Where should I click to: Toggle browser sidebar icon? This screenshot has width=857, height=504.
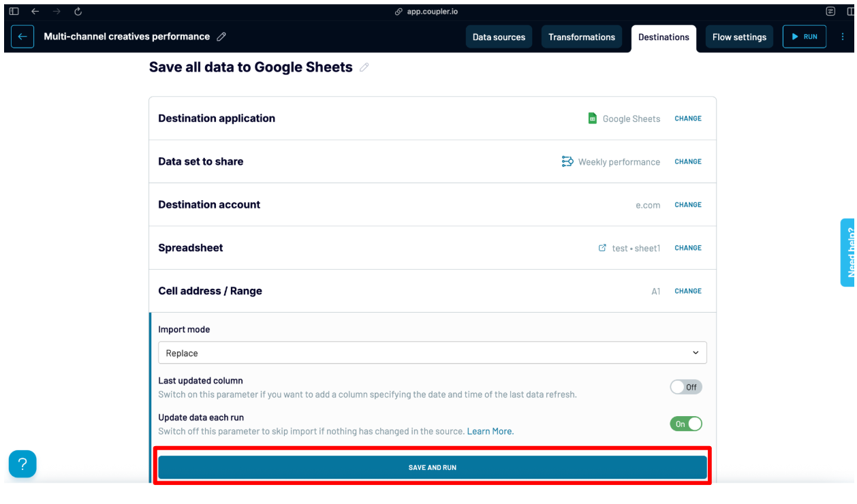[14, 12]
